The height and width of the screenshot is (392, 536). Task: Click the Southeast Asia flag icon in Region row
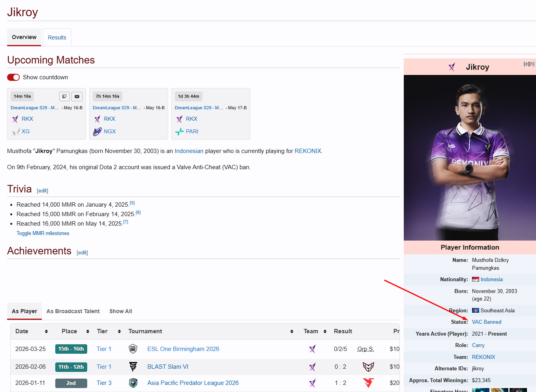pos(476,311)
